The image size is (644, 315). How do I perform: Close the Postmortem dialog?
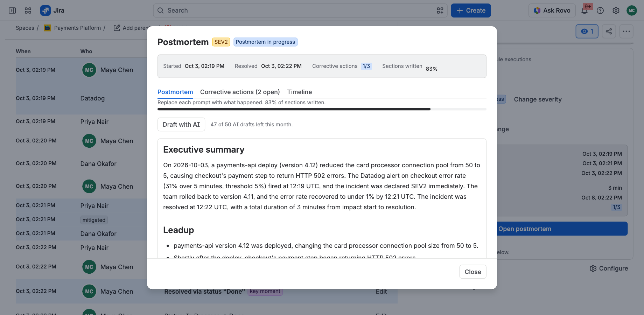coord(473,272)
